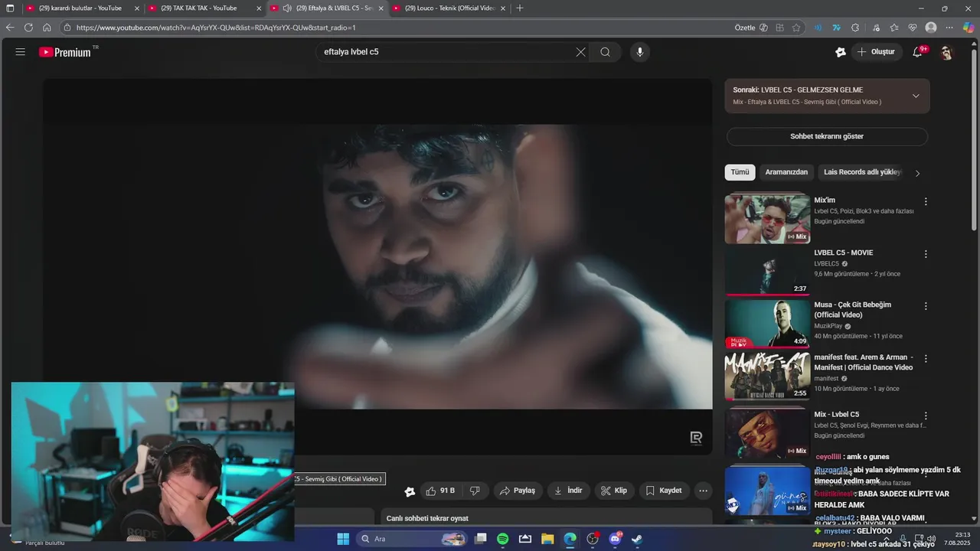Expand the Sonraki playlist panel
Screen dimensions: 980x551
click(x=916, y=96)
